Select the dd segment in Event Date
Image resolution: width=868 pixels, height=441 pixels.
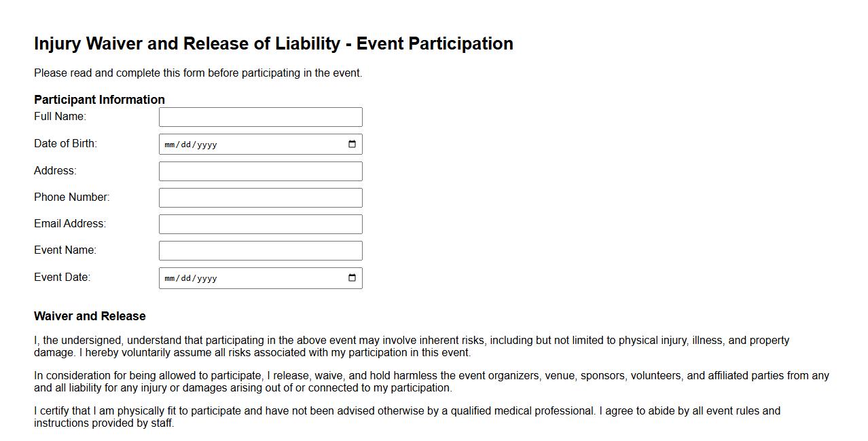point(185,277)
